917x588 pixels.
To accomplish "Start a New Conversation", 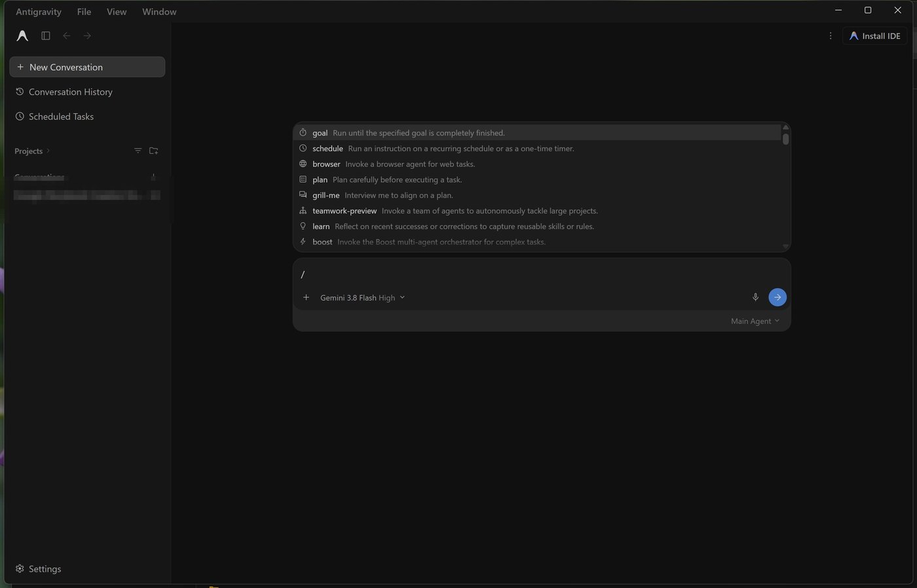I will [x=87, y=67].
